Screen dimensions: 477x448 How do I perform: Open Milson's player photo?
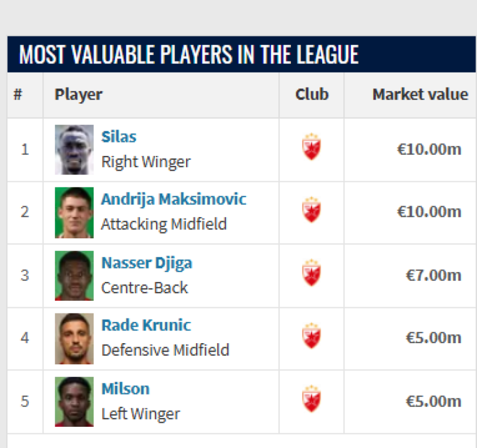[x=74, y=401]
